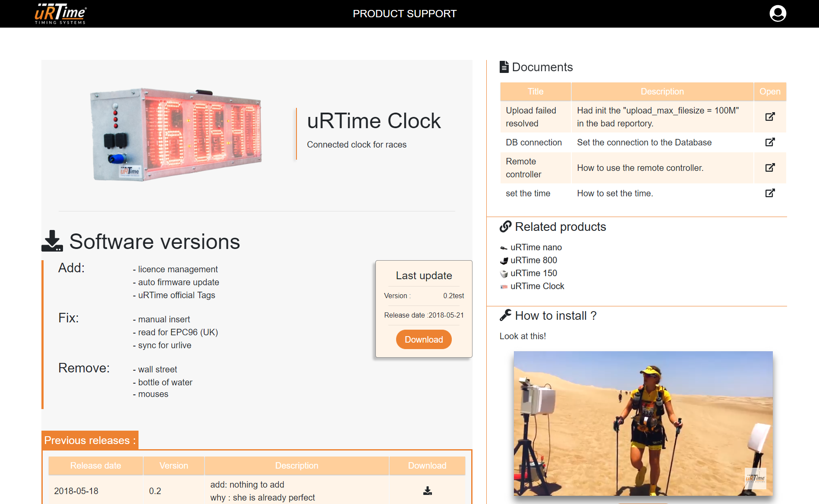The width and height of the screenshot is (819, 504).
Task: Click the 'Release date :2018-05-21' text
Action: pos(424,315)
